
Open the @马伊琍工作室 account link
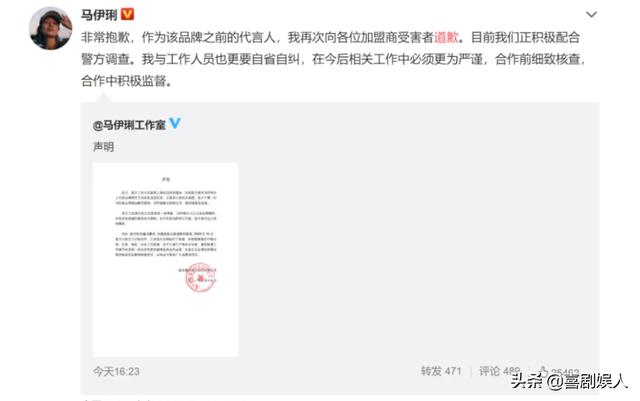click(129, 125)
